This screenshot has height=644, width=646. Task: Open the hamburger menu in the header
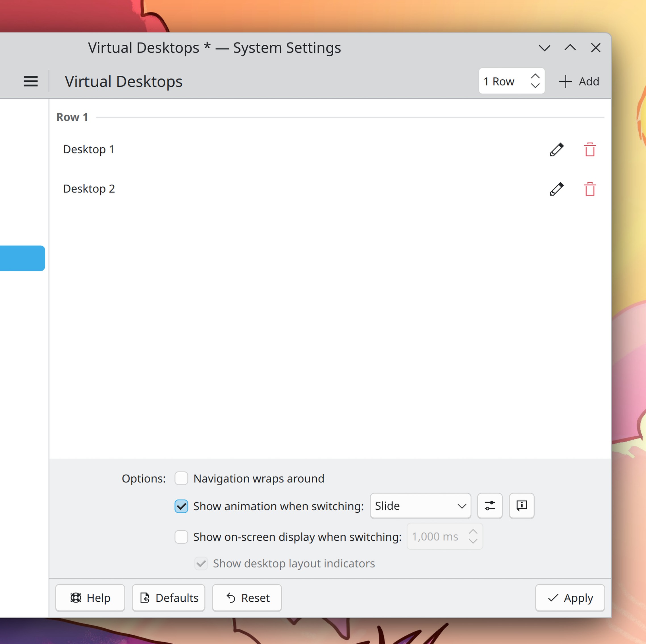[30, 81]
